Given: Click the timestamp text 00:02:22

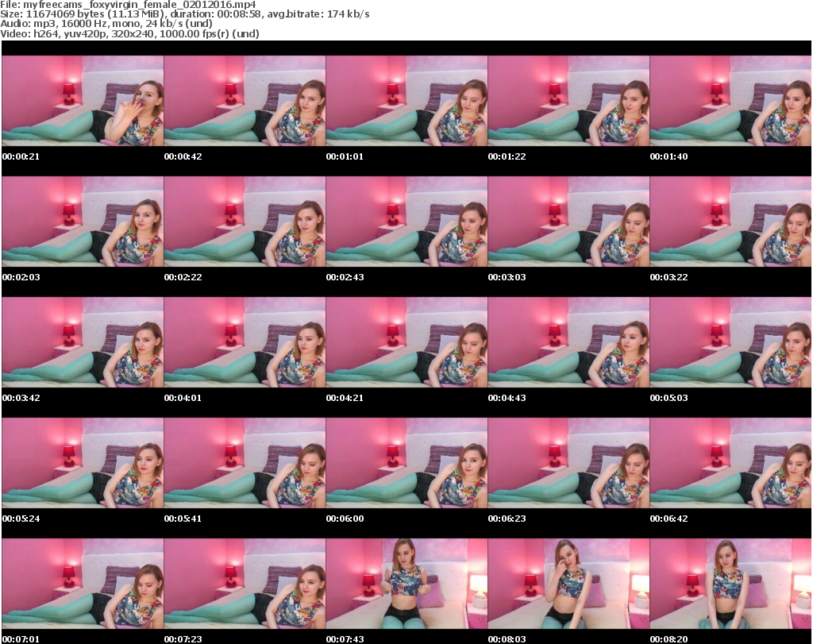Looking at the screenshot, I should pos(183,277).
